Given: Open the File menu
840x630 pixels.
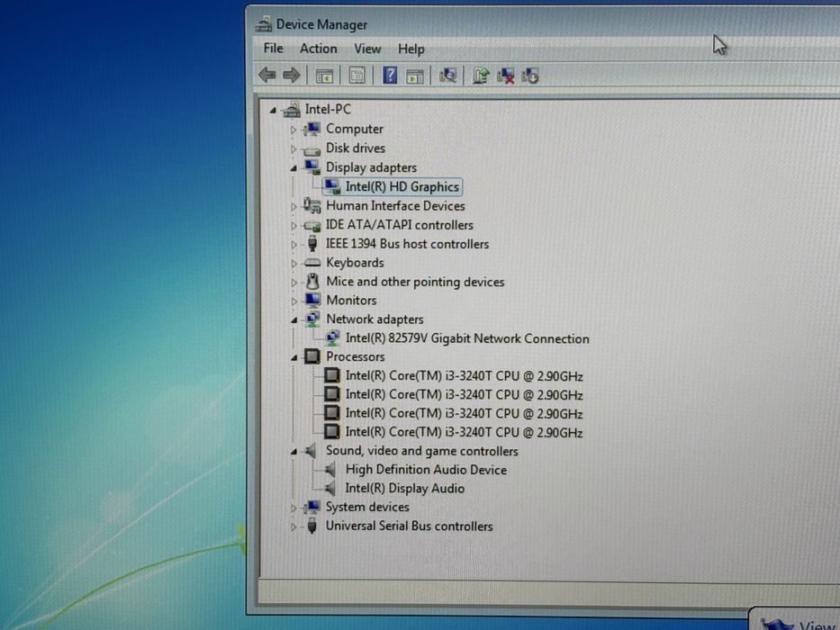Looking at the screenshot, I should pyautogui.click(x=273, y=49).
